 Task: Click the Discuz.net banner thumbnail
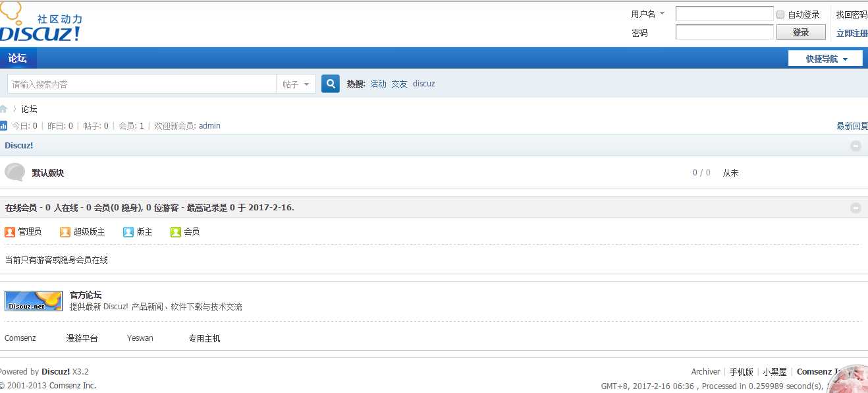point(34,301)
